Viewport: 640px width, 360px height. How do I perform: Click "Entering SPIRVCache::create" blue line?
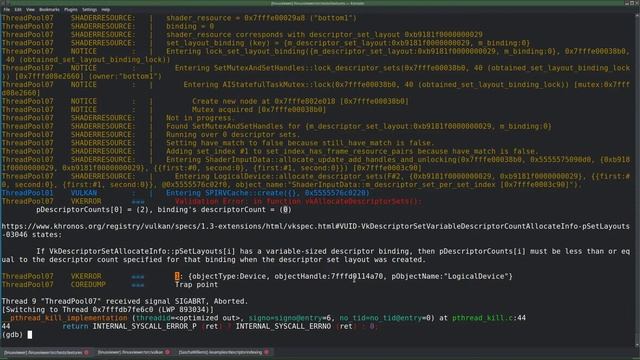267,193
